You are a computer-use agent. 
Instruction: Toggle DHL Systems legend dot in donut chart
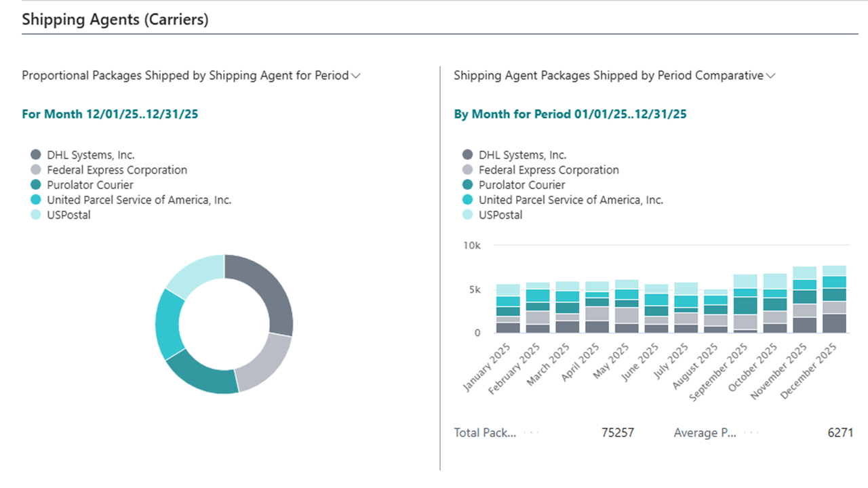coord(36,155)
